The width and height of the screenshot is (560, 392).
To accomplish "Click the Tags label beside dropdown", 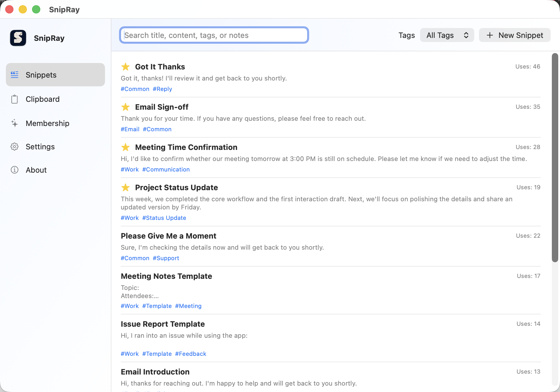I will (407, 35).
